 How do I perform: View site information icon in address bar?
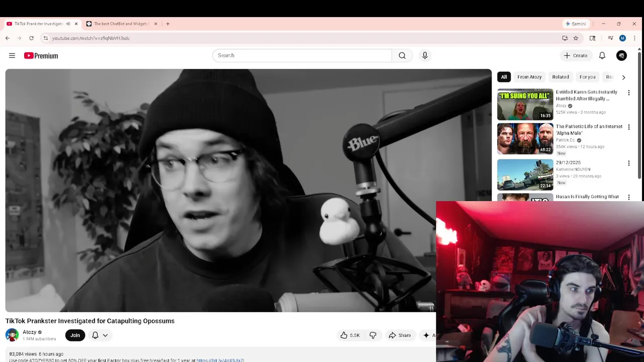[46, 38]
